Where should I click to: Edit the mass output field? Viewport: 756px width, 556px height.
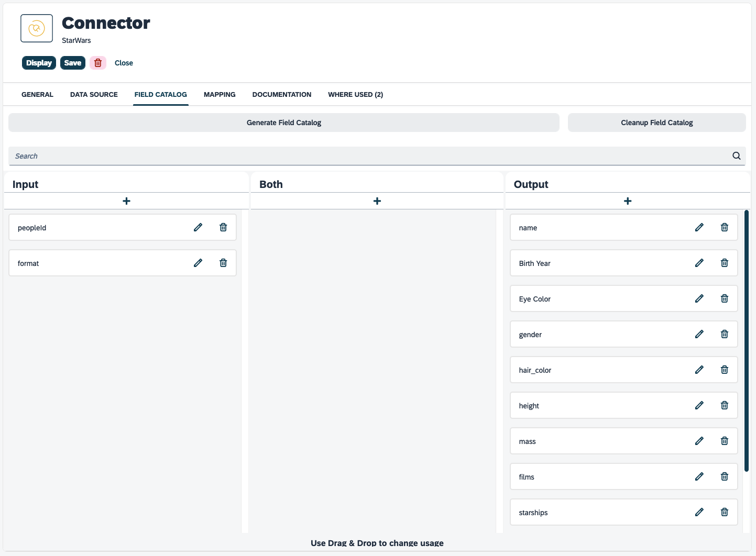click(x=699, y=441)
